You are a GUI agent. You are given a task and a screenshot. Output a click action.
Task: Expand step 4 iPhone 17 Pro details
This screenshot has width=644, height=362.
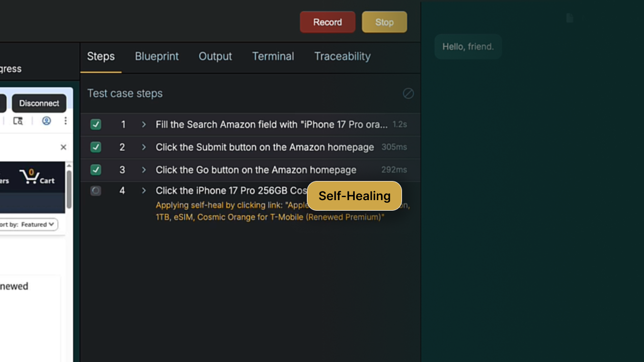144,191
